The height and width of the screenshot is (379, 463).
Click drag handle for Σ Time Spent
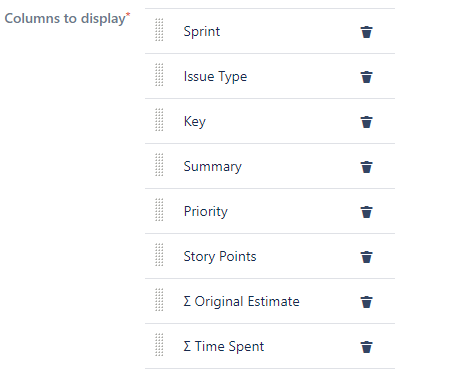click(159, 345)
